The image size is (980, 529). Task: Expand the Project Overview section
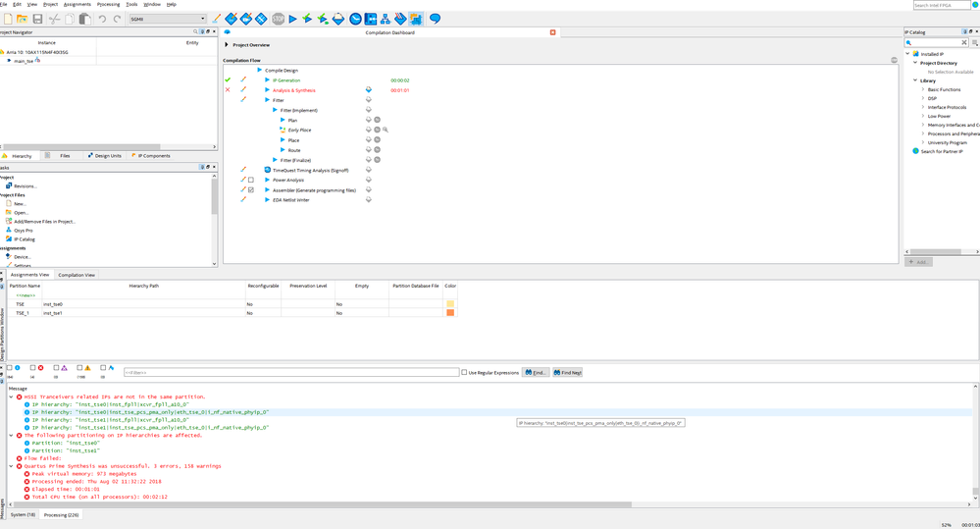click(x=227, y=45)
